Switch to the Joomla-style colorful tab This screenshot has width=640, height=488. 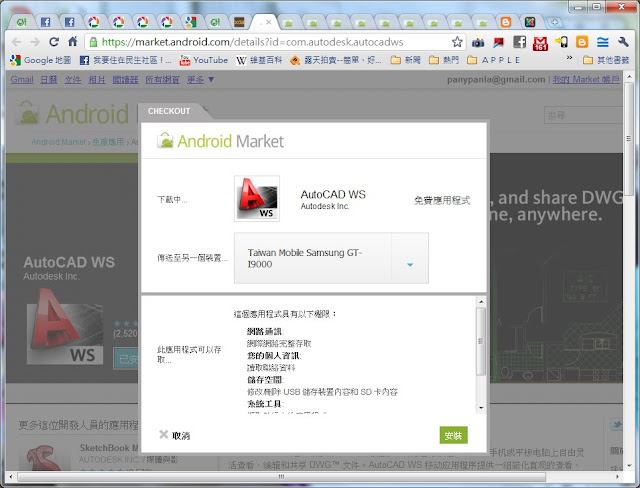[x=530, y=22]
